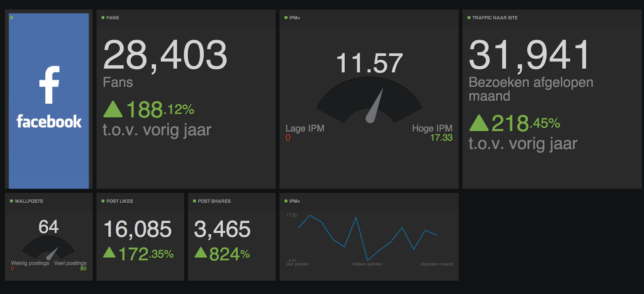Click the 28,403 fans count
Viewport: 644px width, 294px height.
pos(165,56)
